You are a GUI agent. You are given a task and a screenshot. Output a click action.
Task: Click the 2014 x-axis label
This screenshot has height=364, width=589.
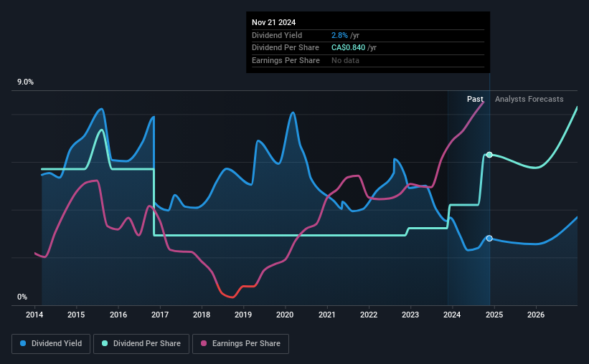coord(34,315)
